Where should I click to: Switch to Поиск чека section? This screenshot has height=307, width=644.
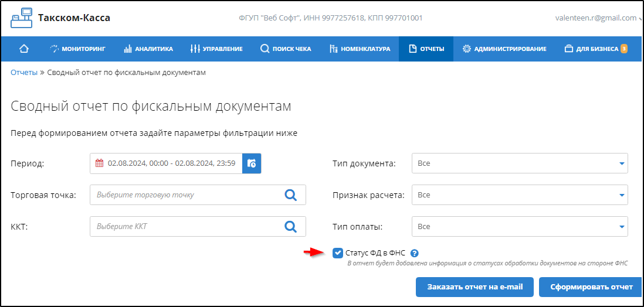tap(286, 49)
